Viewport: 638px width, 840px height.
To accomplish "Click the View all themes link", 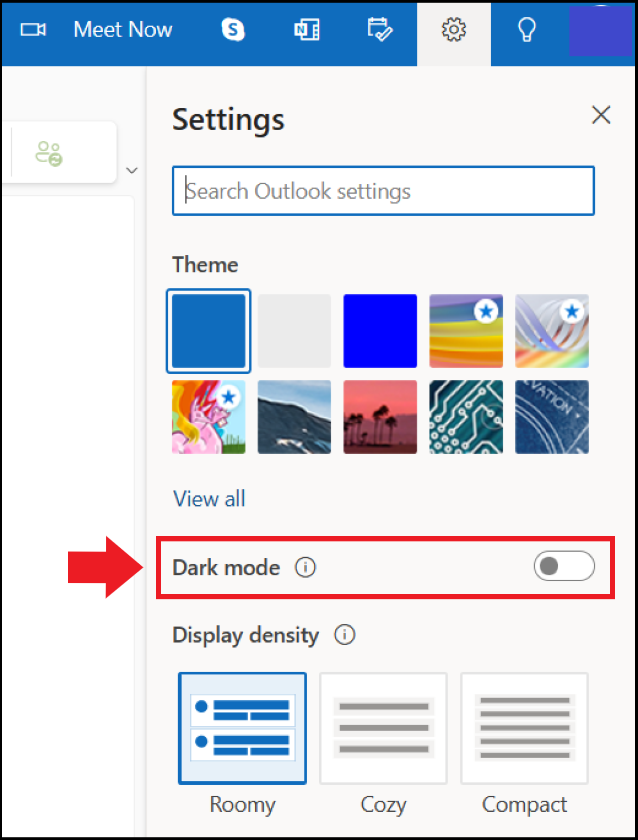I will [x=209, y=499].
